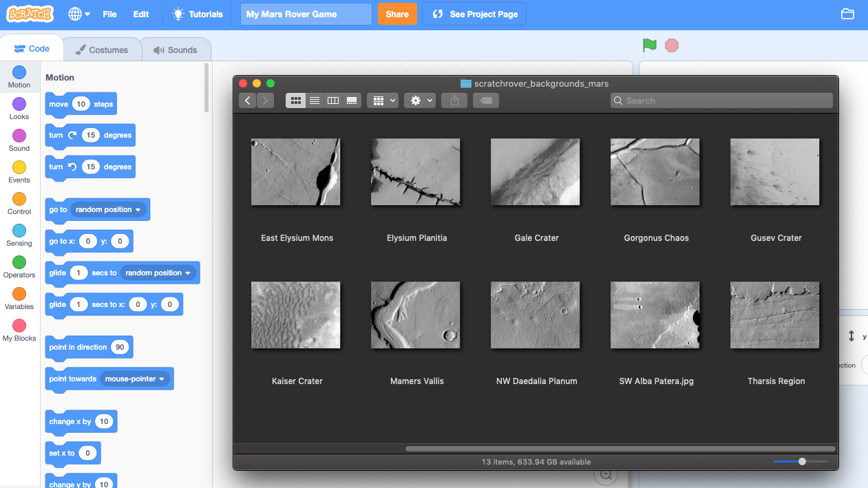Adjust the icon size slider in Finder

click(801, 462)
